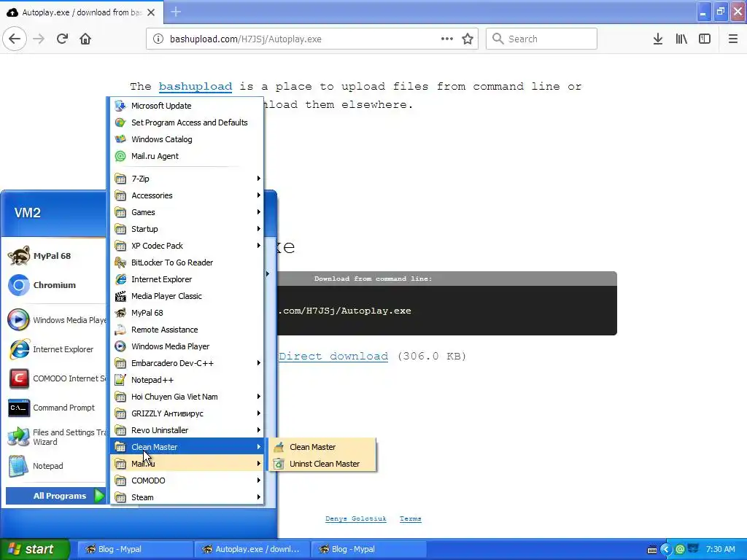Open the Downloads arrow in toolbar

(x=657, y=39)
